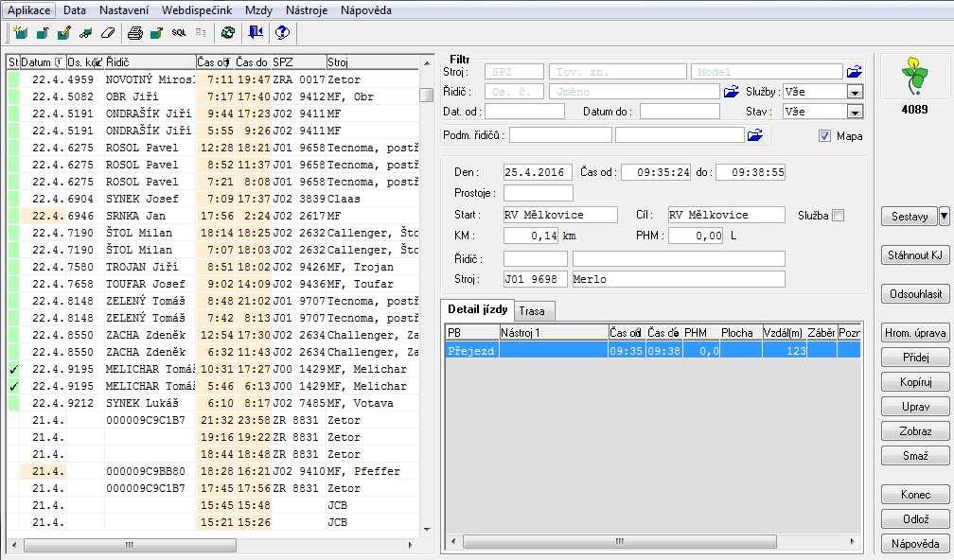Click the Start field with RV Mělkovice
Image resolution: width=954 pixels, height=560 pixels.
tap(560, 216)
